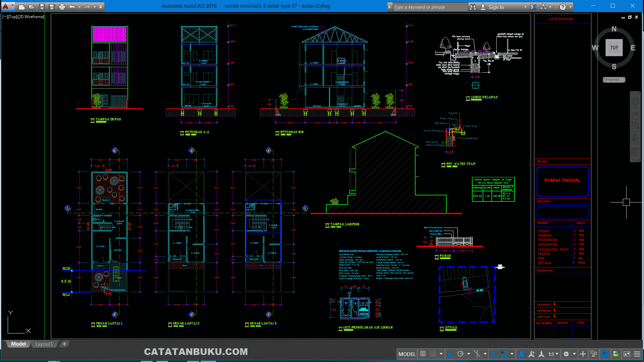Click the Clean Screen icon
The height and width of the screenshot is (362, 644).
click(x=627, y=354)
